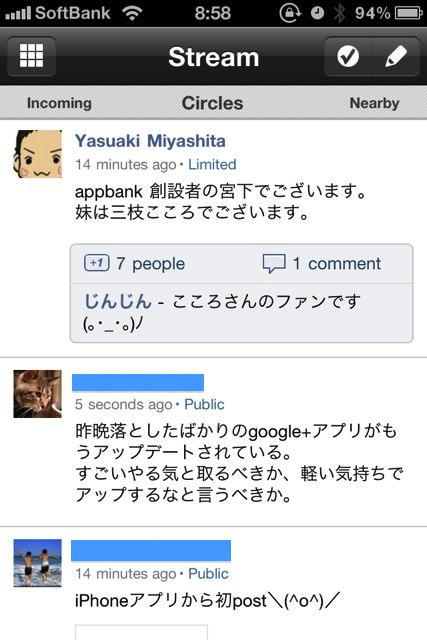Viewport: 427px width, 640px height.
Task: Tap the checkmark check-in icon
Action: (348, 56)
